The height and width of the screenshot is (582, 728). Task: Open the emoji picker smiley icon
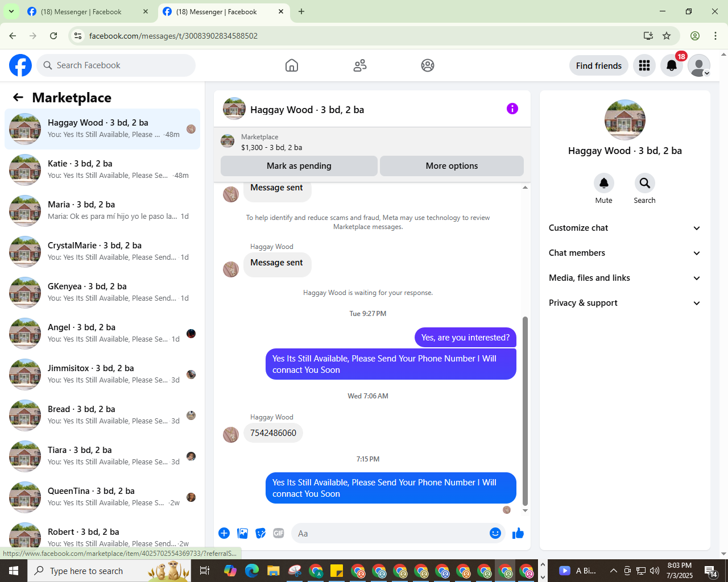point(495,533)
